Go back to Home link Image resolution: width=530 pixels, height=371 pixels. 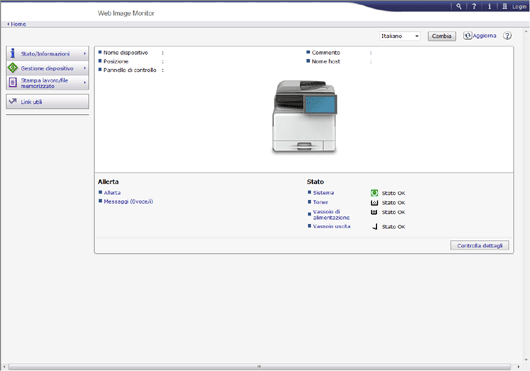[17, 24]
